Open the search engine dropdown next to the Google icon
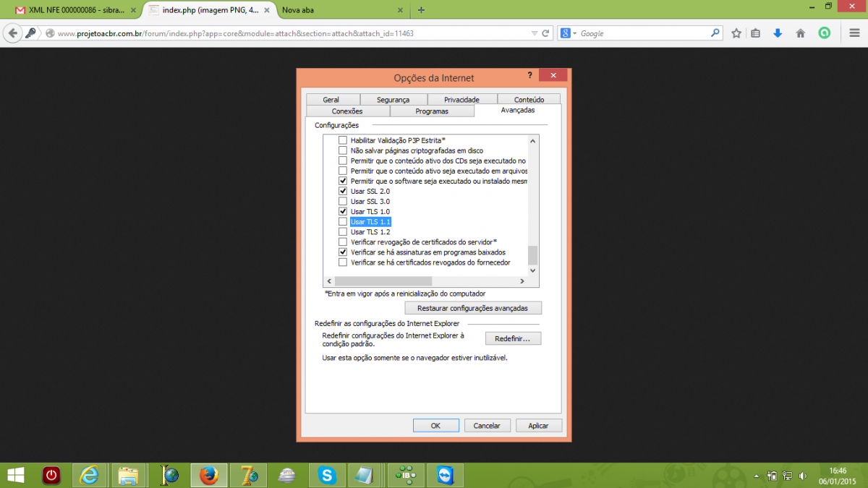This screenshot has height=488, width=868. 575,33
